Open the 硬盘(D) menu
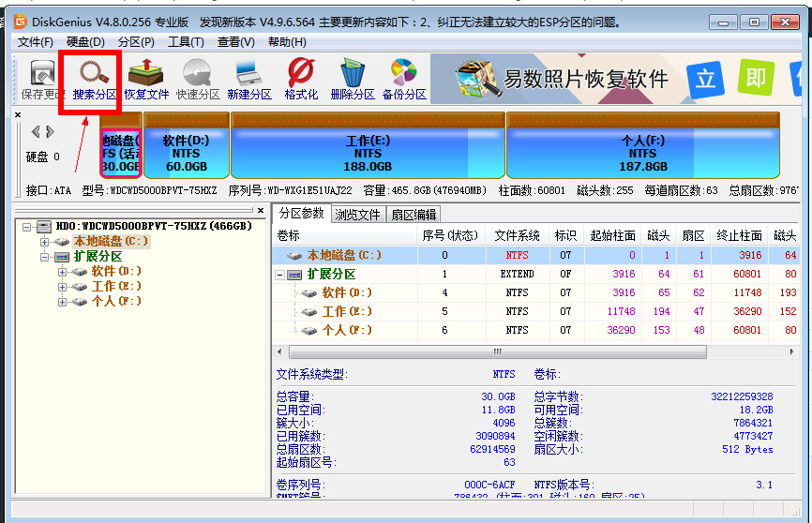812x523 pixels. (85, 42)
